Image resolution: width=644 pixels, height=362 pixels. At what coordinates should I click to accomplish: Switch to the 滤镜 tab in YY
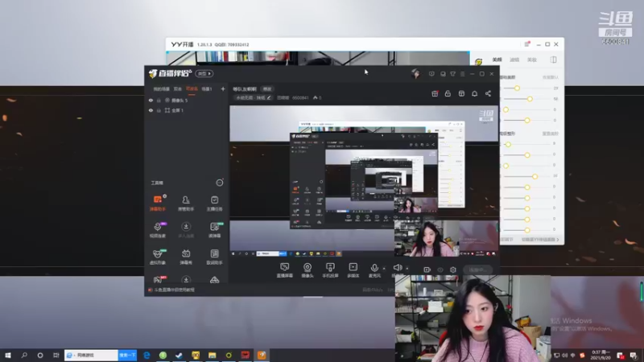click(x=514, y=60)
